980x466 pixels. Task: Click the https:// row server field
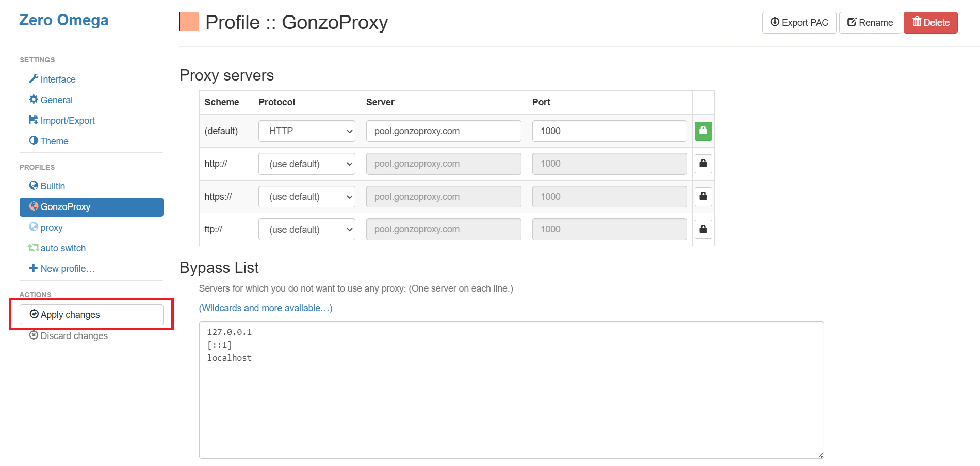[x=444, y=197]
